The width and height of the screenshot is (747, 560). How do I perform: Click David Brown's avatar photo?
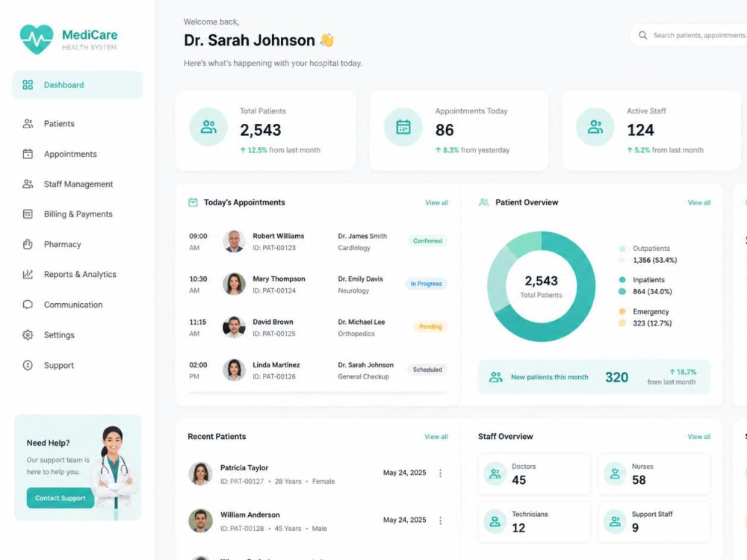pos(234,327)
